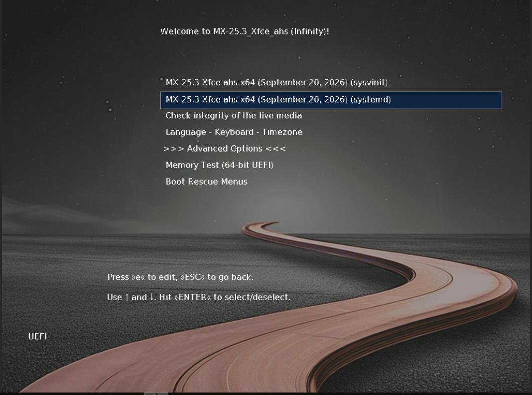Screen dimensions: 532x395
Task: Click the UEFI label
Action: click(x=37, y=336)
